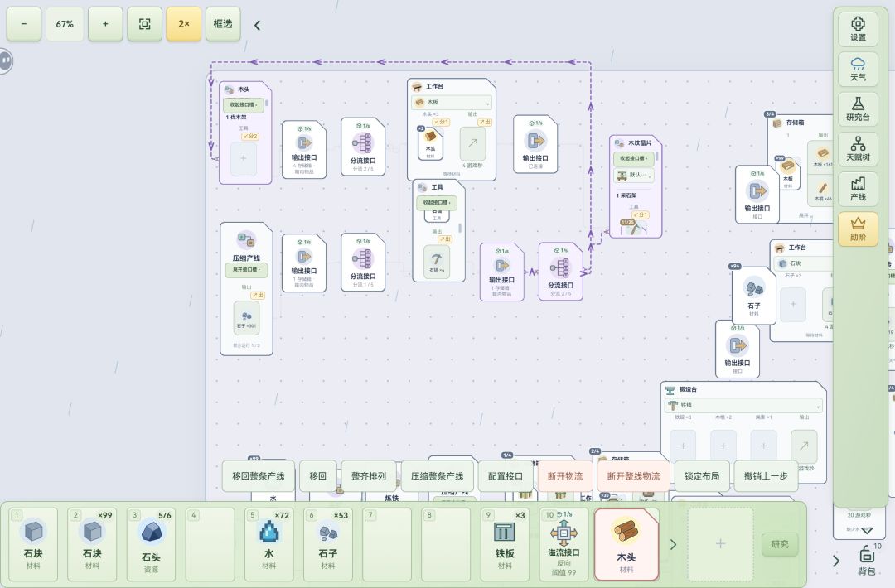Screen dimensions: 895x588
Task: Click the empty plus tool slot in 木头 node
Action: [x=243, y=158]
